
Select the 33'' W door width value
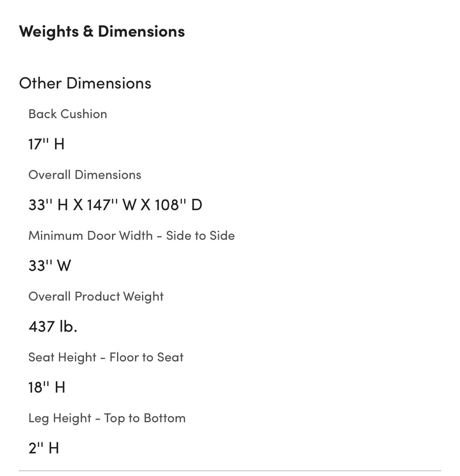coord(50,266)
